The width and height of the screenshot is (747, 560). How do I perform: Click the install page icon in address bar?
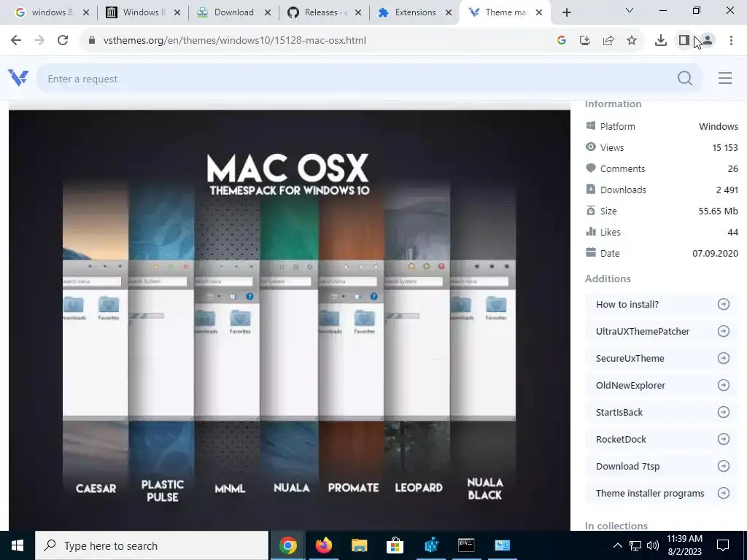[x=585, y=41]
